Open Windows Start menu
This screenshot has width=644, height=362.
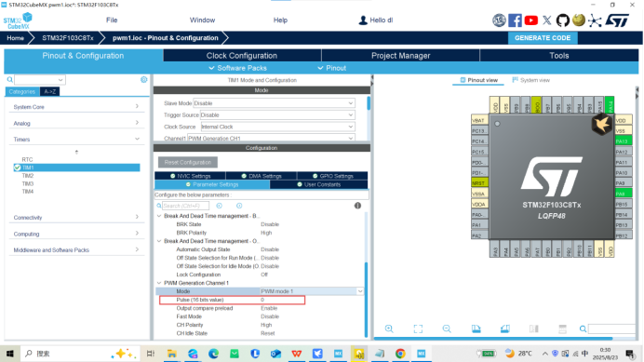pyautogui.click(x=10, y=354)
